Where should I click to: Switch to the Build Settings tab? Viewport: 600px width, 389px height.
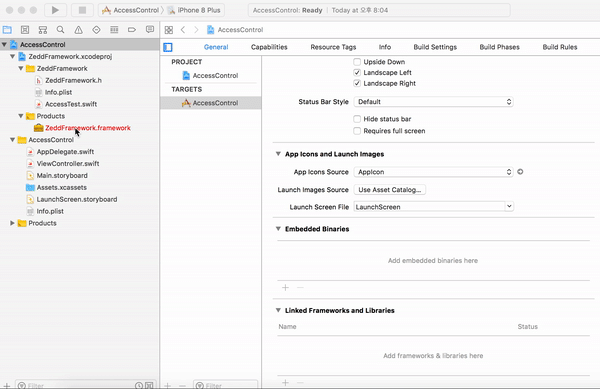pyautogui.click(x=435, y=47)
